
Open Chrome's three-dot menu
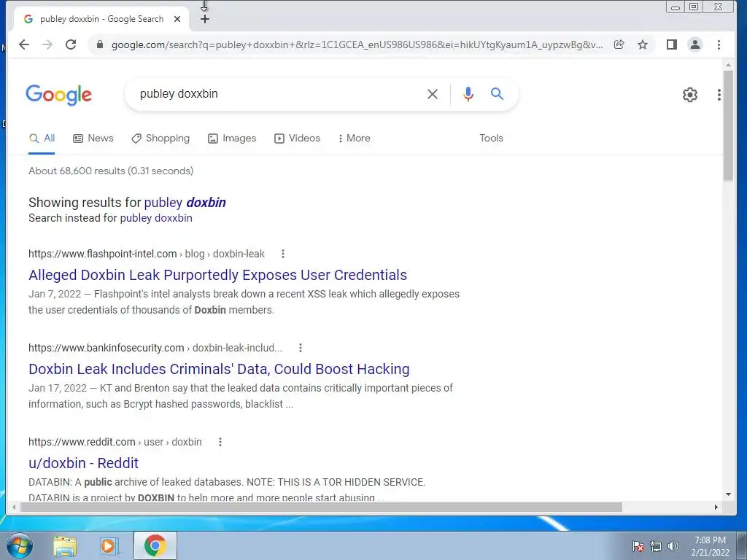[719, 44]
